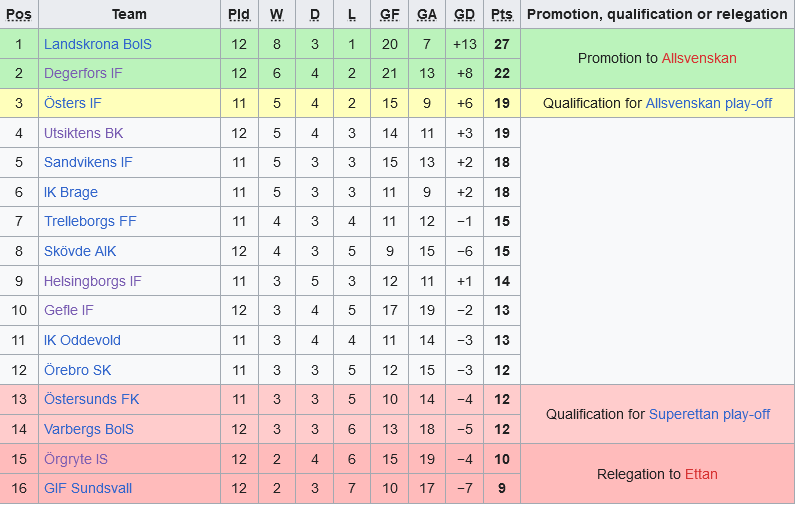Image resolution: width=797 pixels, height=507 pixels.
Task: Open the red Allsvenskan promotion link
Action: (699, 58)
